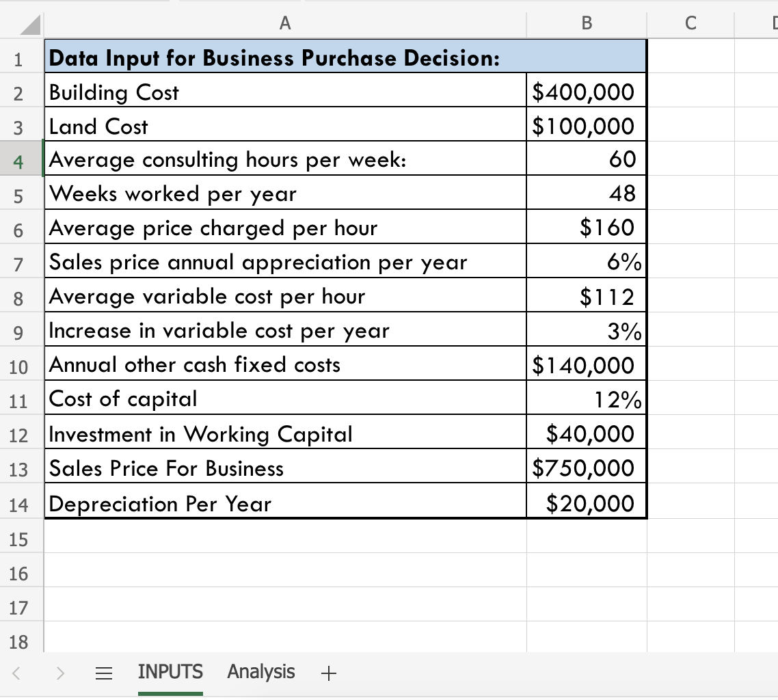Add a new worksheet with the plus button
778x700 pixels.
(x=329, y=673)
